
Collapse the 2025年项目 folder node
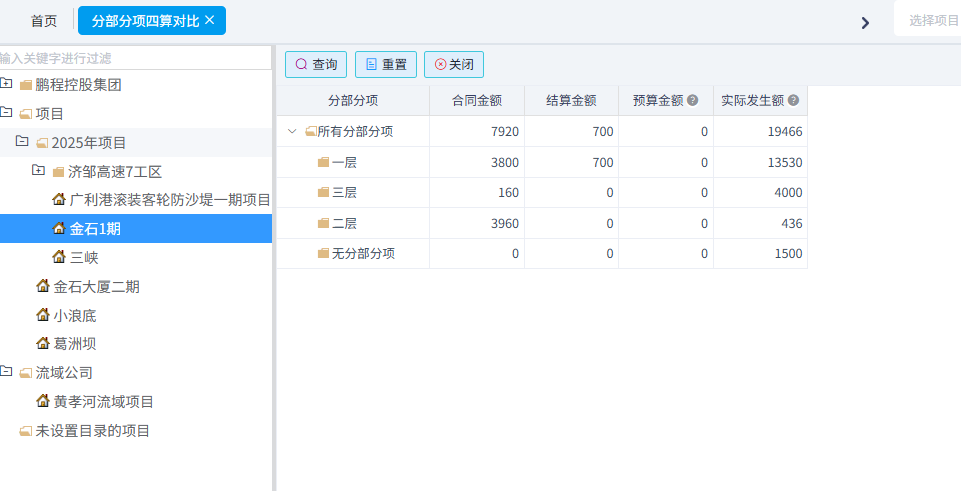(22, 142)
